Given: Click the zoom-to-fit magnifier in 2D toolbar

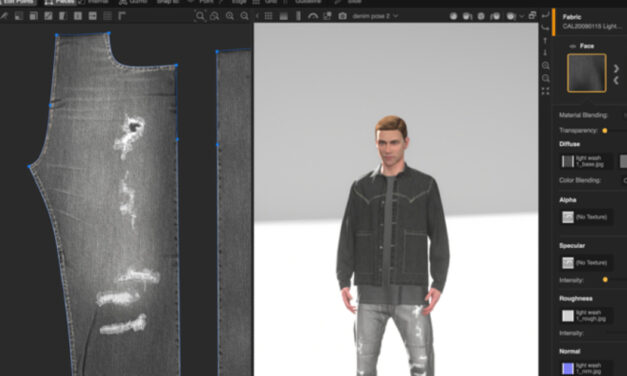Looking at the screenshot, I should click(200, 16).
